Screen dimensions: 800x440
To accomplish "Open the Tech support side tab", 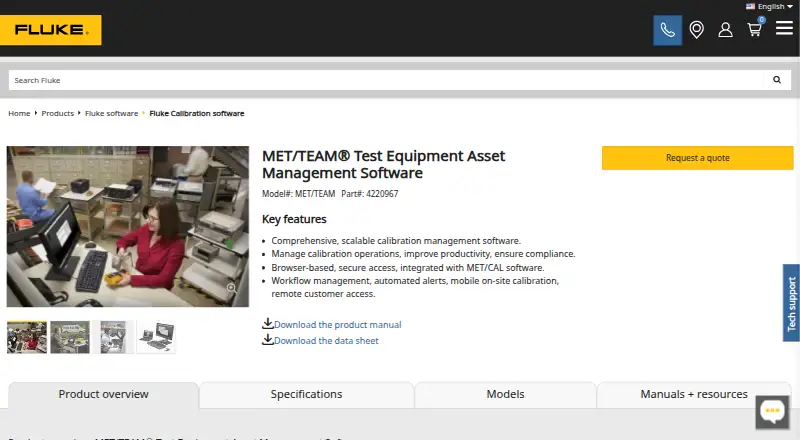I will point(791,303).
